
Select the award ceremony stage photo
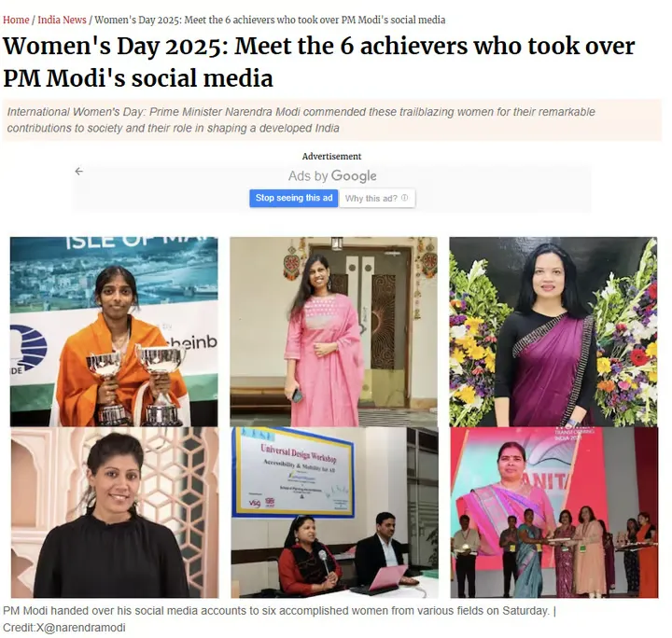click(x=554, y=512)
